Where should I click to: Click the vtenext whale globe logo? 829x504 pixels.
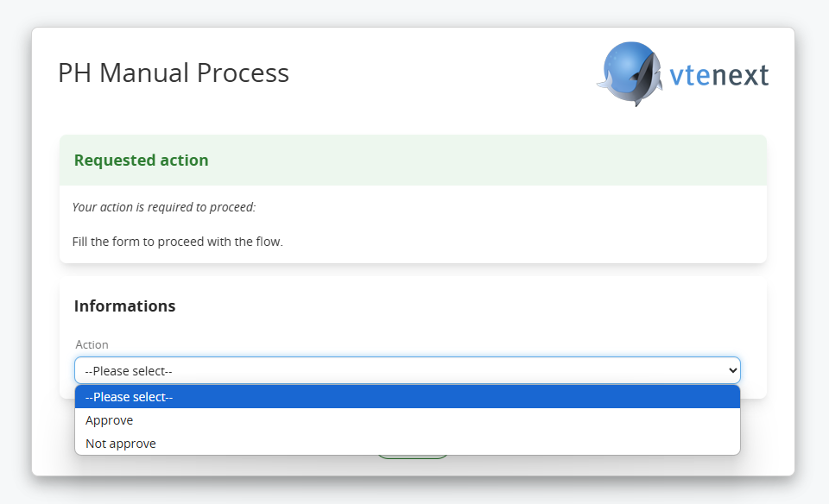pyautogui.click(x=630, y=74)
